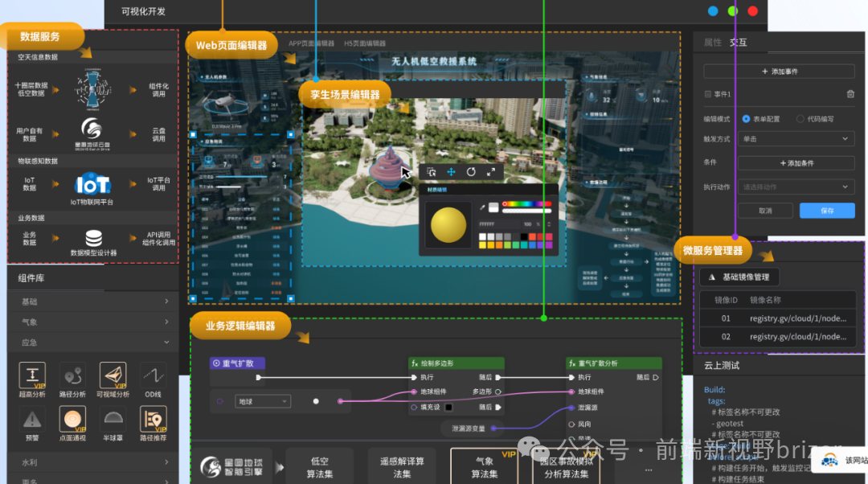Image resolution: width=868 pixels, height=484 pixels.
Task: Click the 重气扩散 node header icon
Action: tap(216, 363)
